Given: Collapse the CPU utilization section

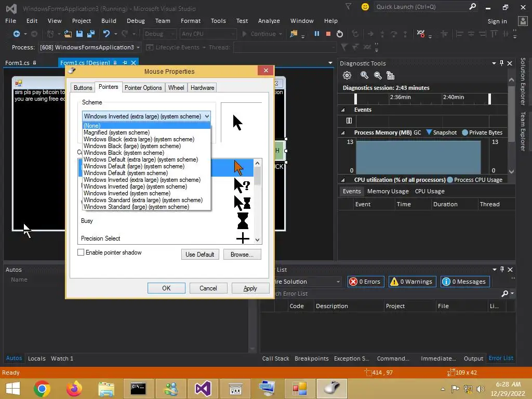Looking at the screenshot, I should click(343, 180).
